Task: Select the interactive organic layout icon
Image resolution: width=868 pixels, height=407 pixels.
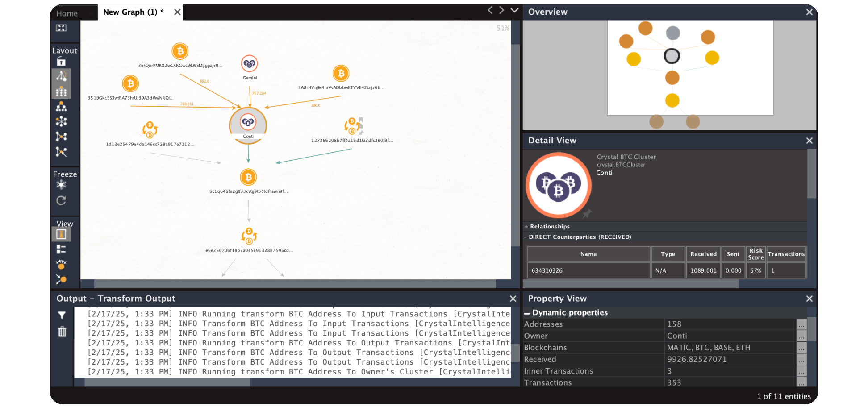Action: 61,76
